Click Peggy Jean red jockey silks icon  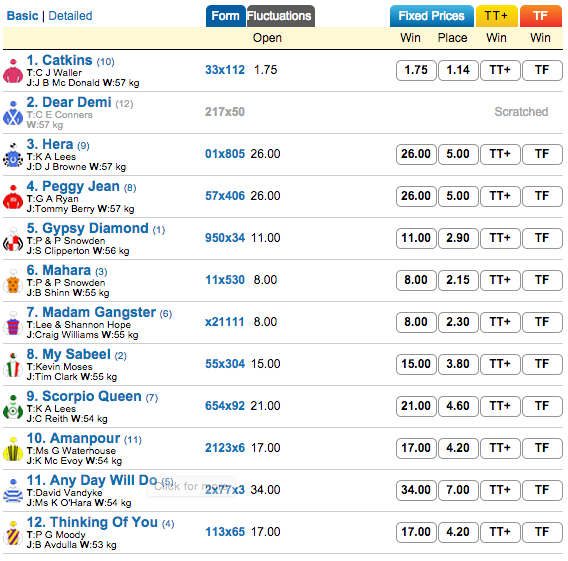coord(13,197)
